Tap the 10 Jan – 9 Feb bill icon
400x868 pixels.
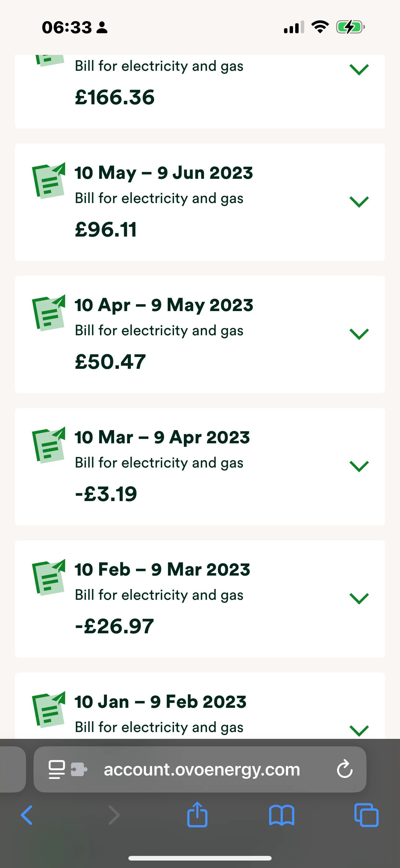click(49, 709)
